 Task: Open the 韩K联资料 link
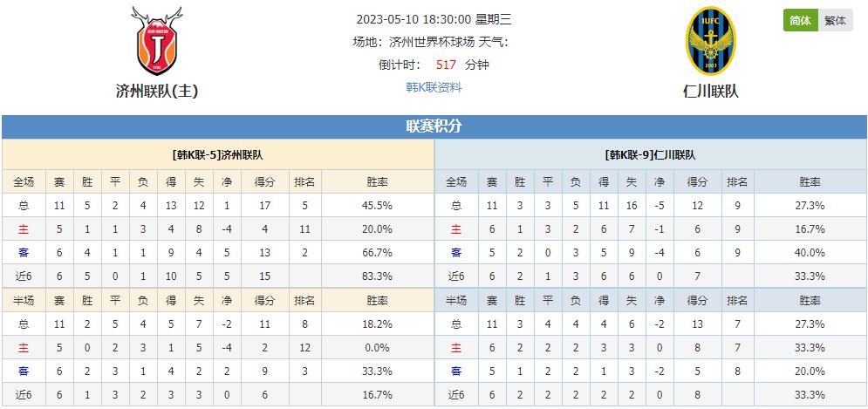(x=434, y=87)
